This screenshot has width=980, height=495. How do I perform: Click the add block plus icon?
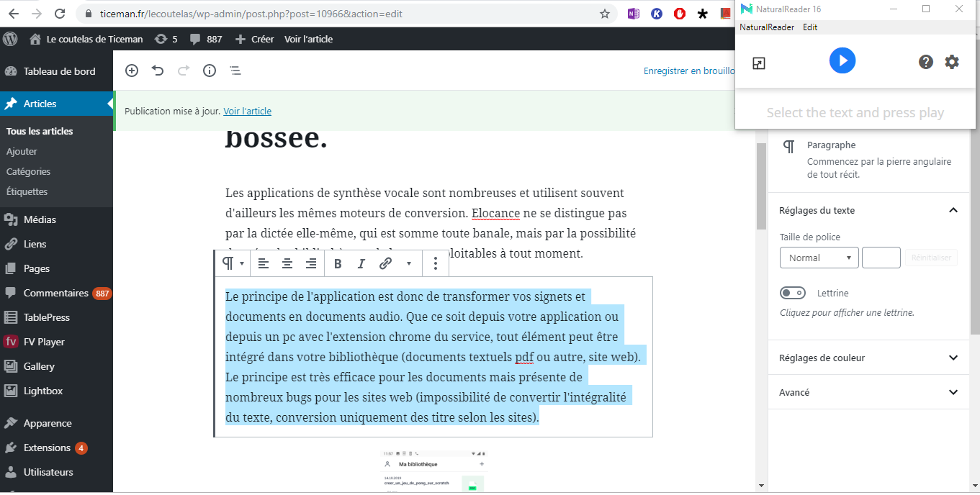[x=132, y=71]
